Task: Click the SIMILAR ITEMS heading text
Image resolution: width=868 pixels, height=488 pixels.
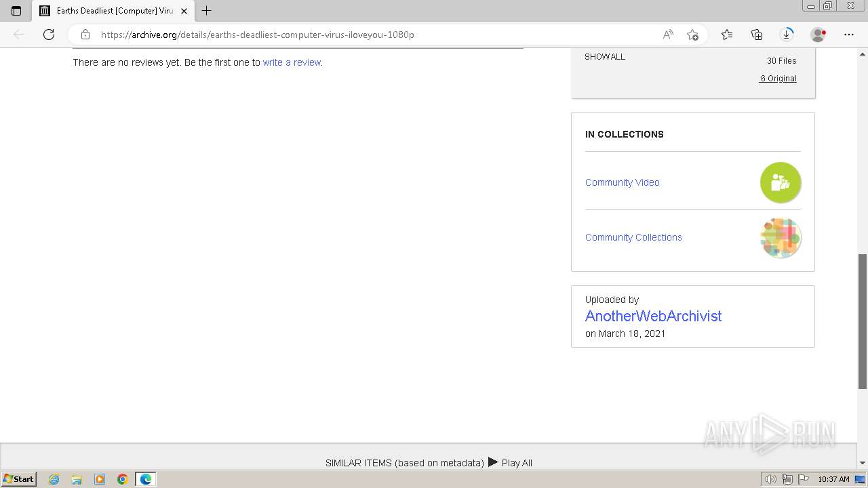Action: coord(404,463)
